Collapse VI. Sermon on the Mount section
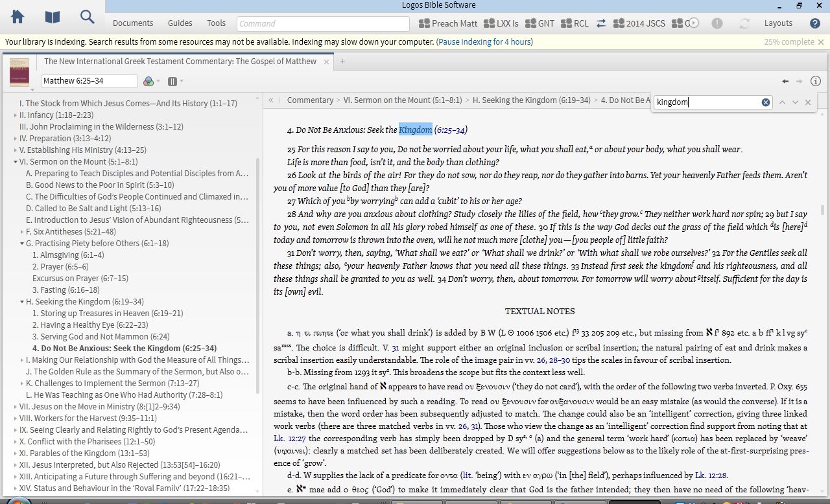 [x=16, y=162]
